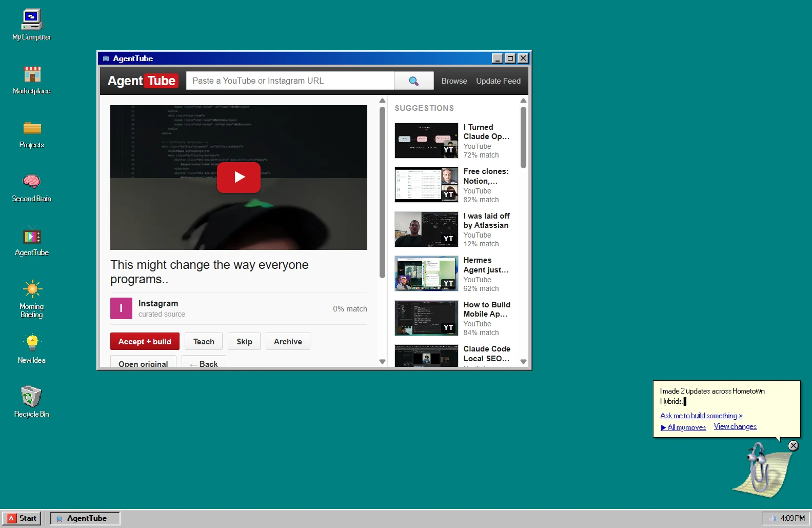Click the suggestions list scrollbar thumb
Screen dimensions: 812x528
(523, 137)
